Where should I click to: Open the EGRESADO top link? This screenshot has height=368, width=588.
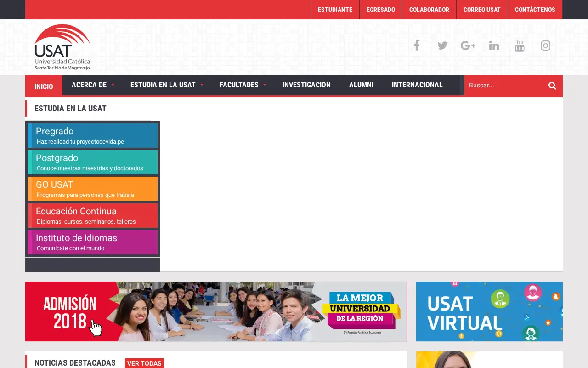(x=381, y=10)
